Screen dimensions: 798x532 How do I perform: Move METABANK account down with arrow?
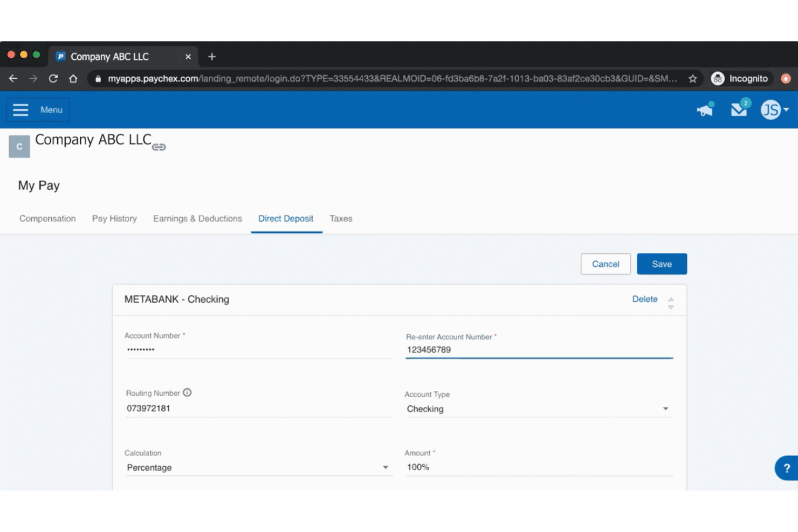(671, 307)
